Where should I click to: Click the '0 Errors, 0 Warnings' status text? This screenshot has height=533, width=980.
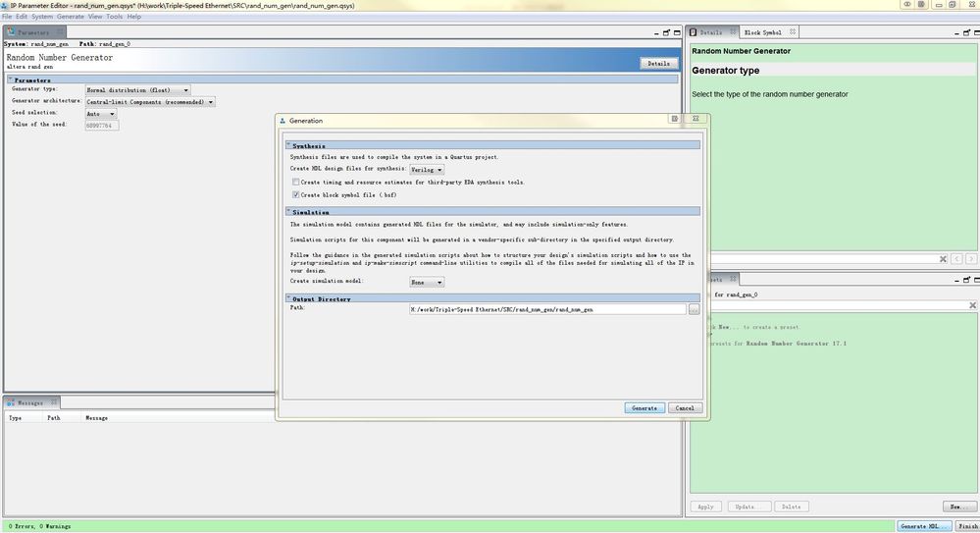point(39,527)
